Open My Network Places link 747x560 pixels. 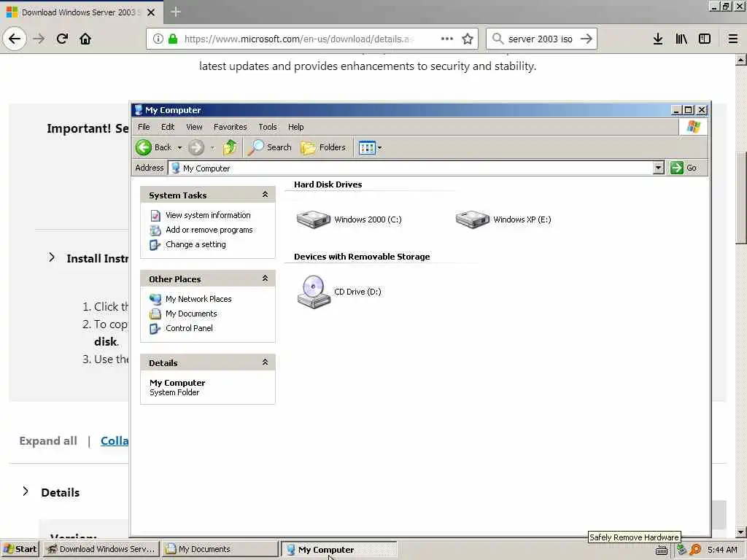point(198,299)
